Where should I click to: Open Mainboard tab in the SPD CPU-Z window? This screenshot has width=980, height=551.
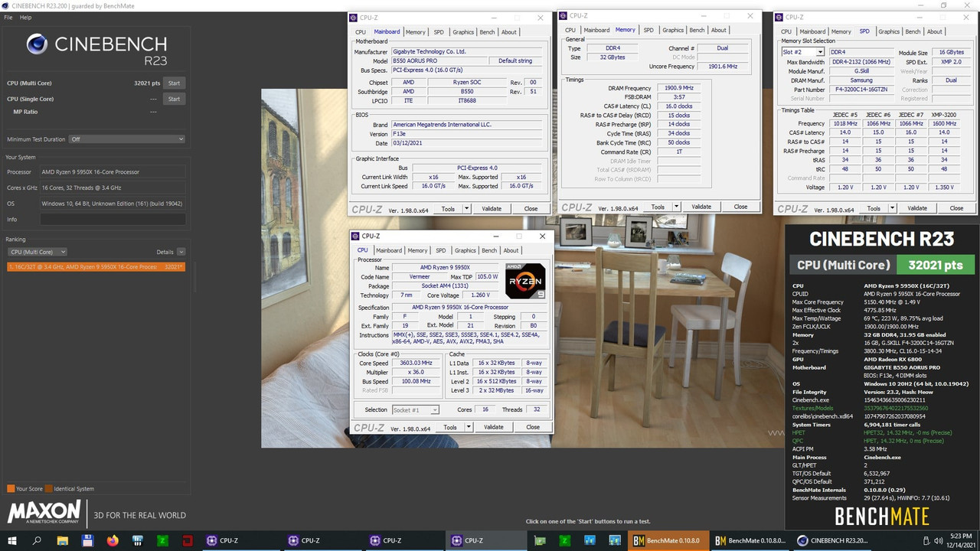pyautogui.click(x=812, y=32)
